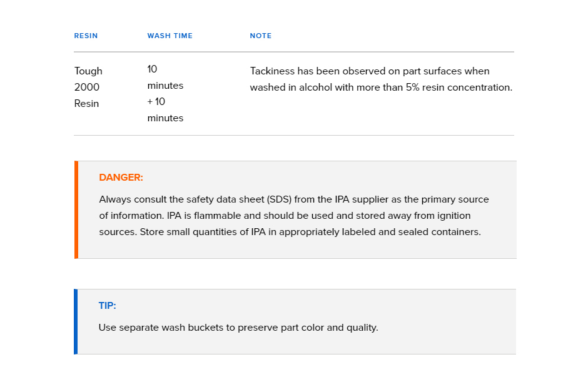588x387 pixels.
Task: Click the blue bar of the tip box
Action: click(76, 321)
